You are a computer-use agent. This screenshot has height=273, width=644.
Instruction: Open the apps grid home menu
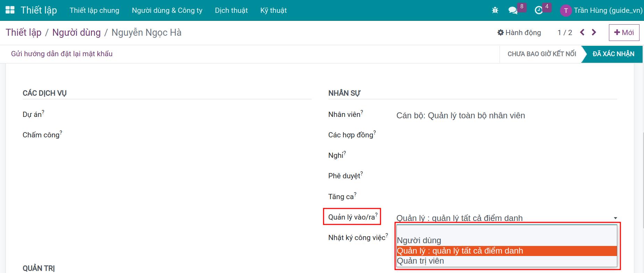coord(10,10)
